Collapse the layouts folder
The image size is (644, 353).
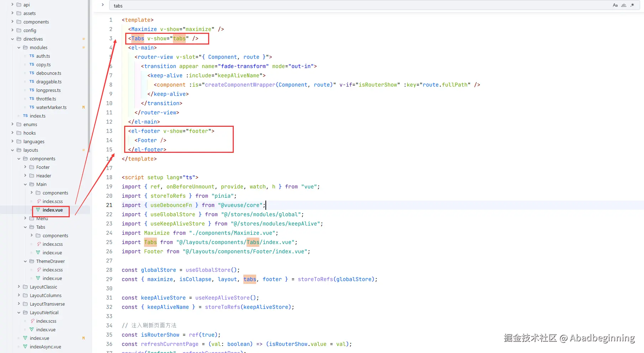point(12,150)
